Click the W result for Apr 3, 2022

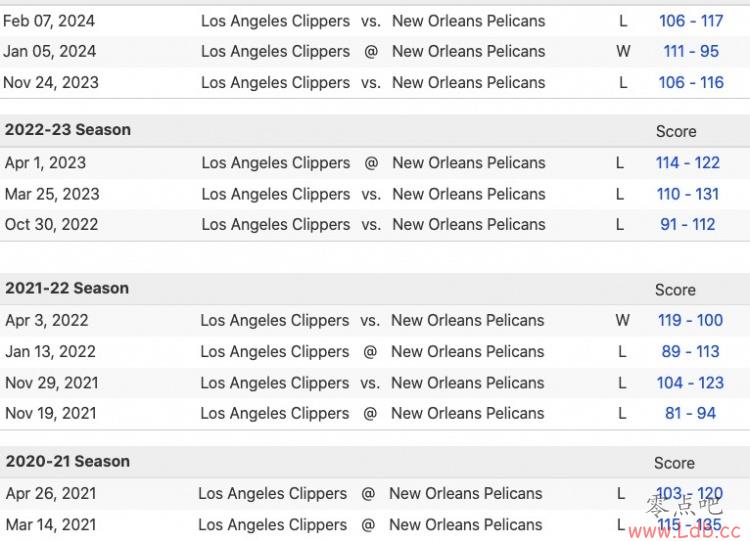(623, 320)
